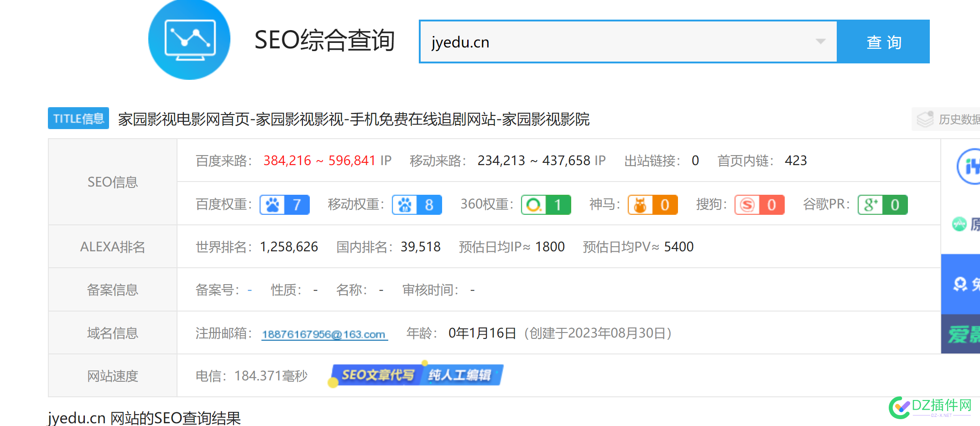
Task: Click mobile traffic value 234,213 ~ 437,658
Action: [534, 161]
